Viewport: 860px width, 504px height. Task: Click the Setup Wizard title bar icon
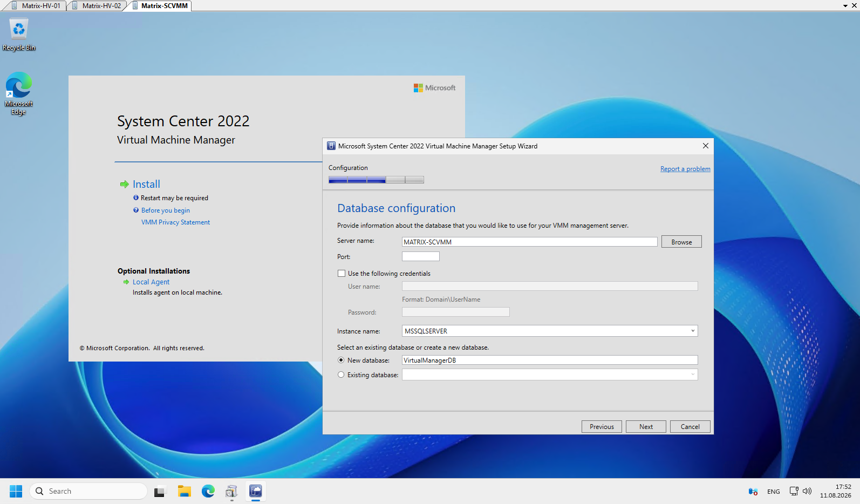[x=331, y=146]
